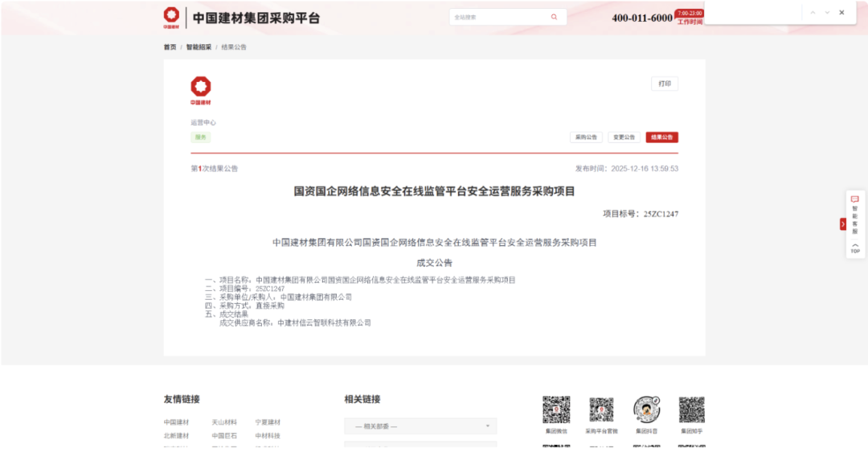Go to previous match with up chevron

tap(813, 13)
